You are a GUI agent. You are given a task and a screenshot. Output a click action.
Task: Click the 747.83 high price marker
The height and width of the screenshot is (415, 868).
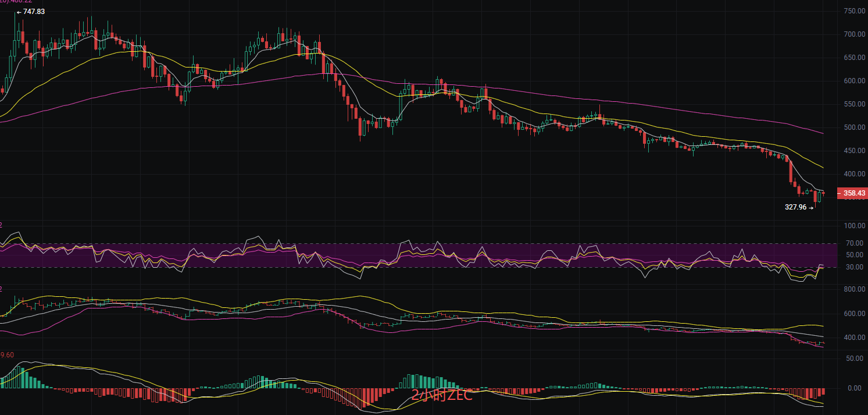tap(30, 12)
